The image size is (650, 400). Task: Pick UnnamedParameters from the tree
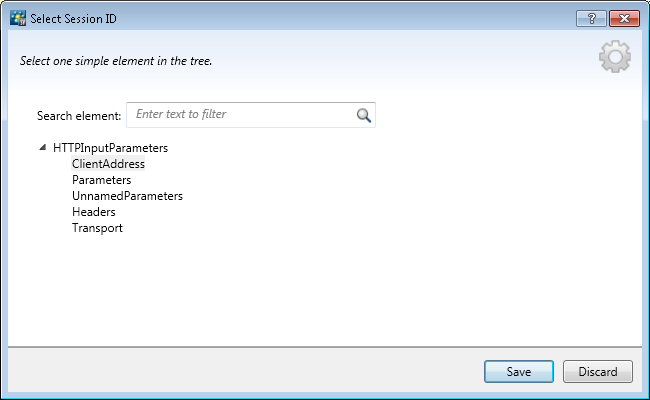coord(127,196)
